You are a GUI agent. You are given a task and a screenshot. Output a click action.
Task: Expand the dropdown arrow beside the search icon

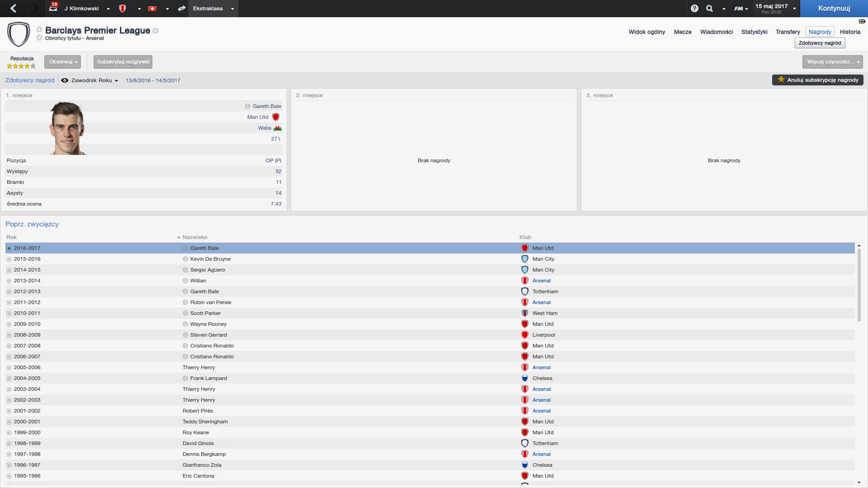coord(724,9)
